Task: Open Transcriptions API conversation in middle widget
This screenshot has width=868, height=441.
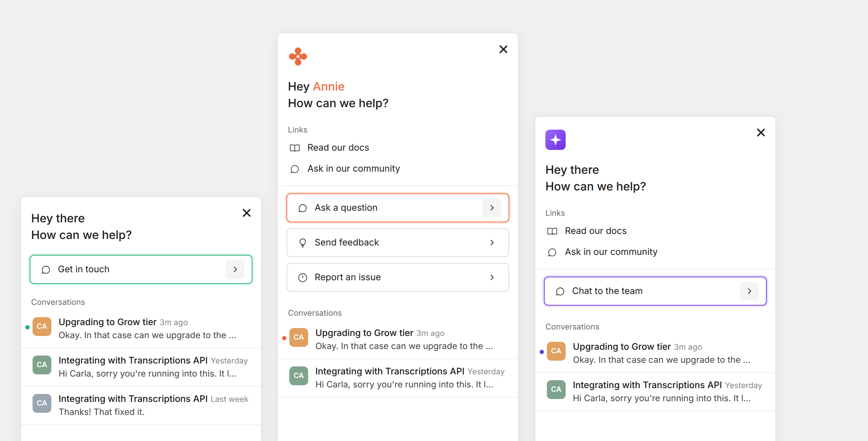Action: point(398,378)
